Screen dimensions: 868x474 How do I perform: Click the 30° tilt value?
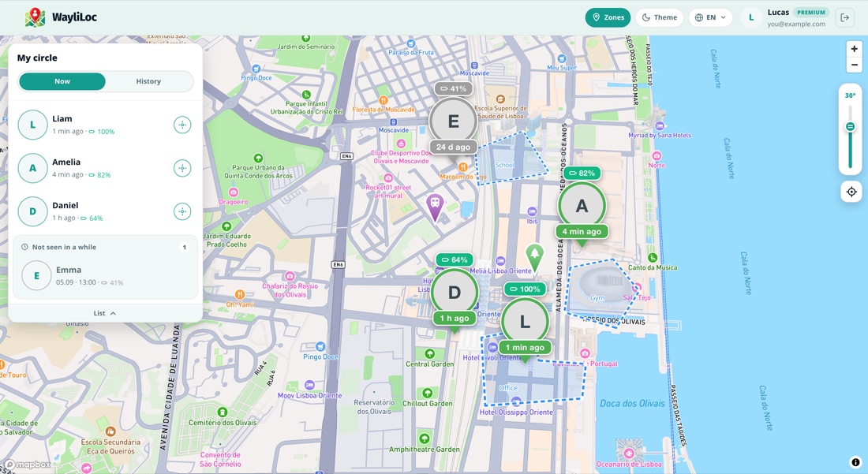(x=850, y=95)
